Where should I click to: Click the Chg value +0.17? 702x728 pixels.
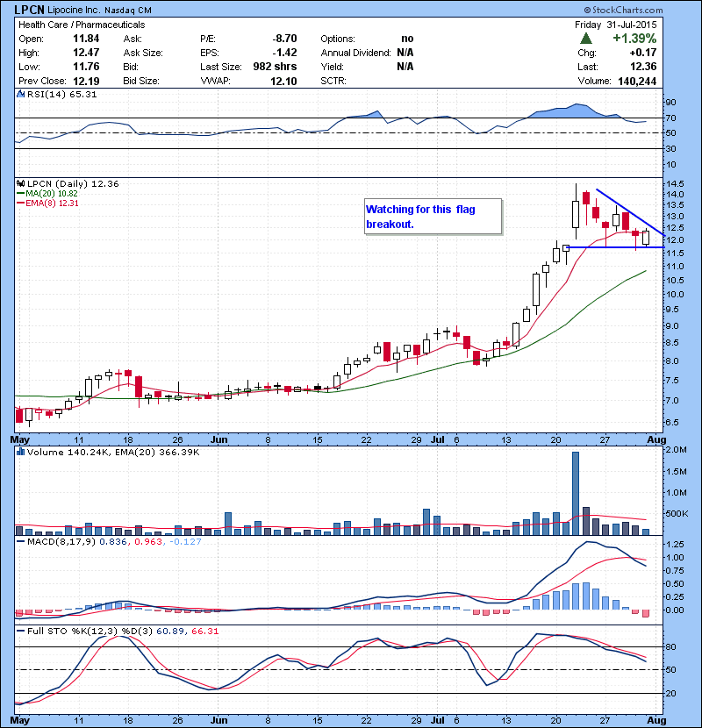(643, 53)
